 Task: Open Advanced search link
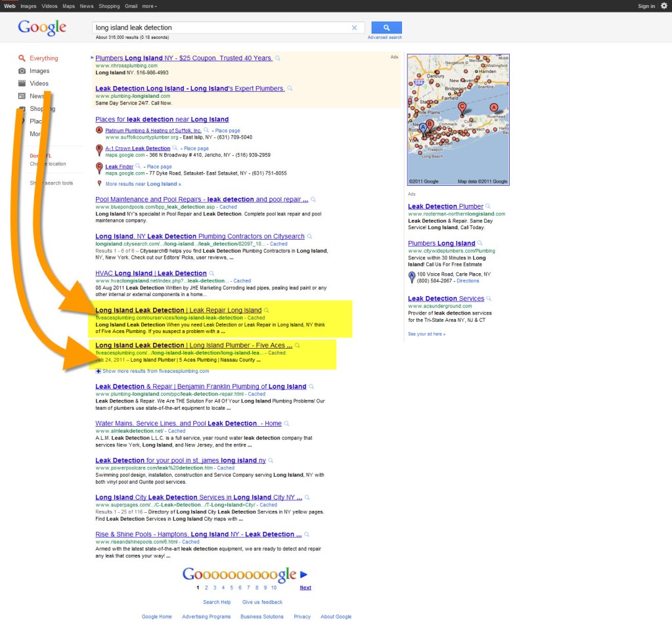(385, 37)
